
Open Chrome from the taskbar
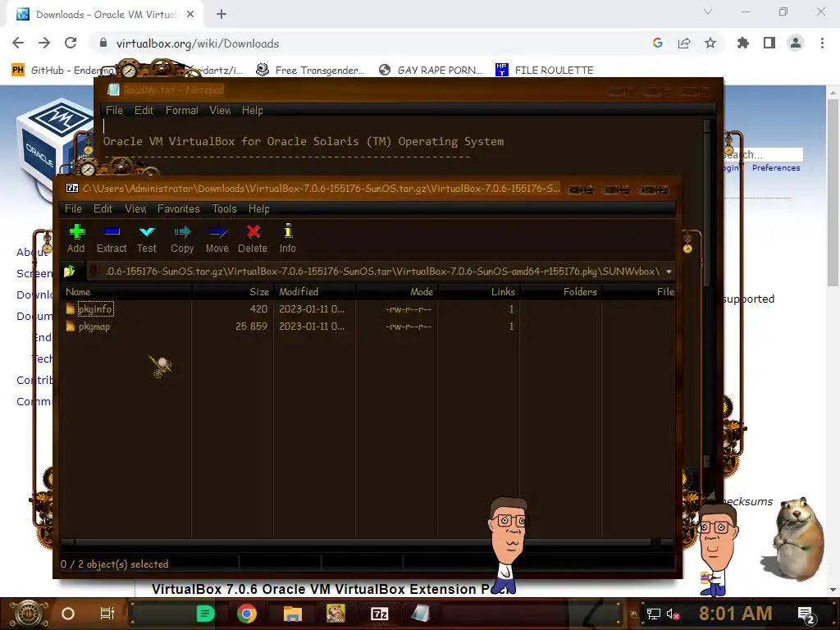(x=247, y=614)
